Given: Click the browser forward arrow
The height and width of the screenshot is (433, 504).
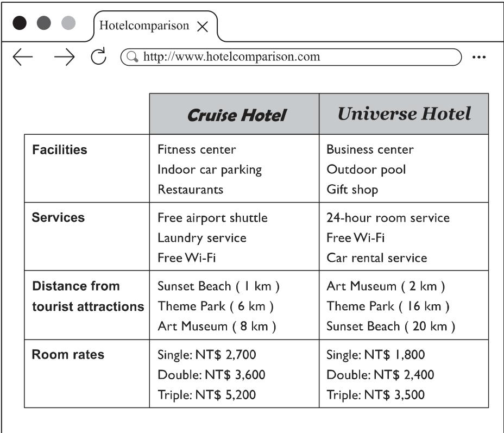Looking at the screenshot, I should coord(64,57).
